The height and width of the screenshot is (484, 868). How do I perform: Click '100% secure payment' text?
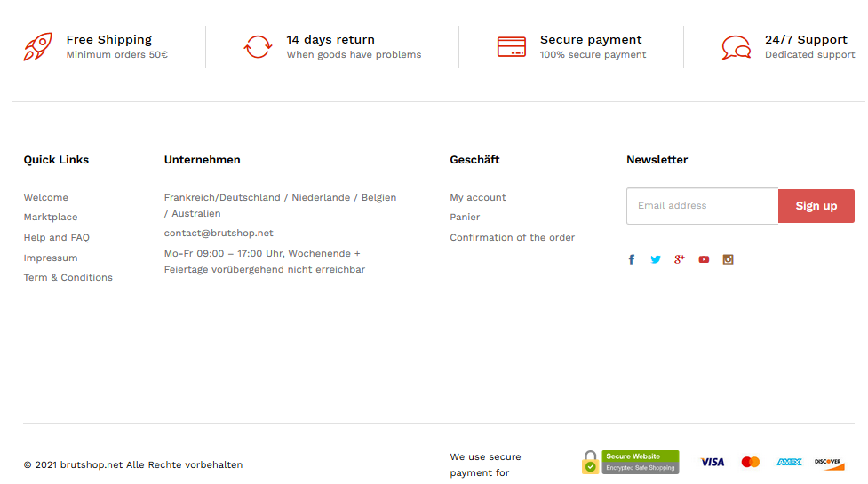pos(593,55)
